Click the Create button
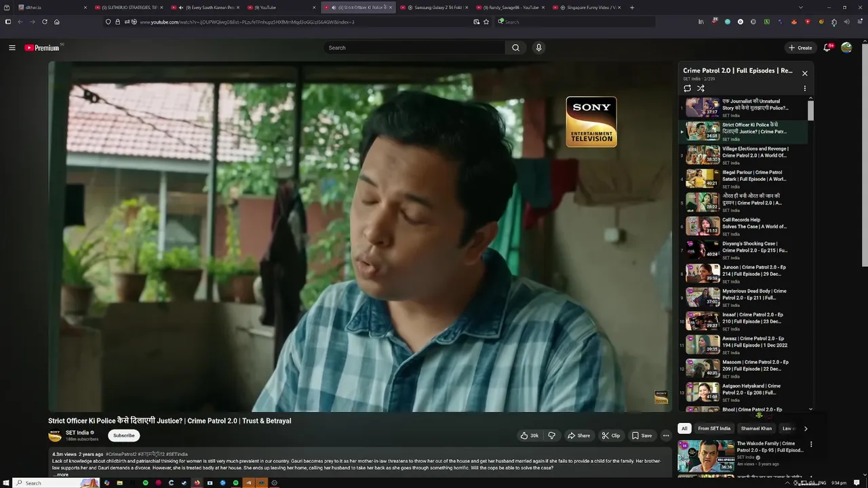This screenshot has width=868, height=488. (800, 47)
